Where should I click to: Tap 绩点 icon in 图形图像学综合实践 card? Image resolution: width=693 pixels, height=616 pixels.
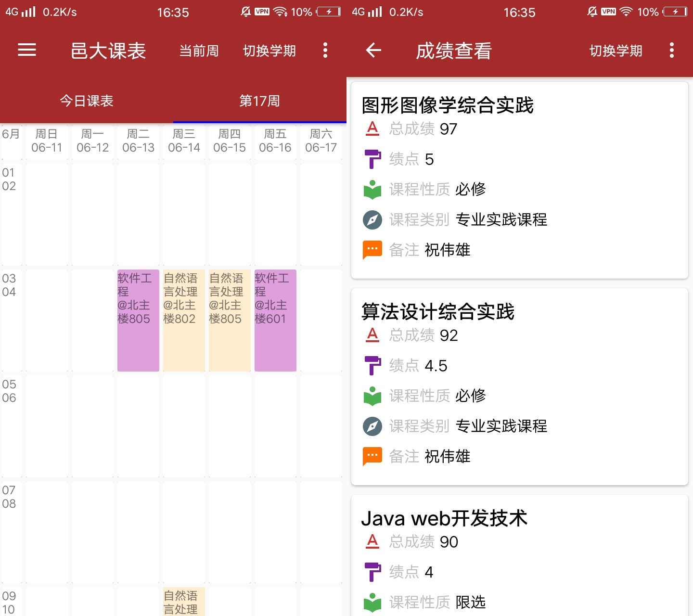pyautogui.click(x=372, y=159)
